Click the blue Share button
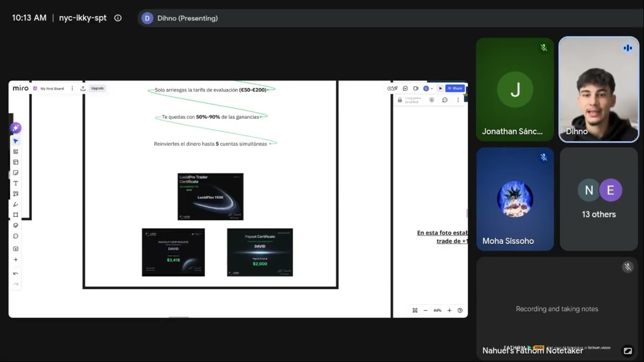This screenshot has width=644, height=362. (455, 88)
